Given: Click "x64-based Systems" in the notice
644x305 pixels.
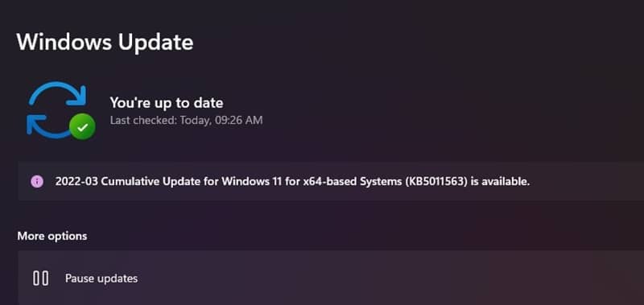Looking at the screenshot, I should (352, 181).
